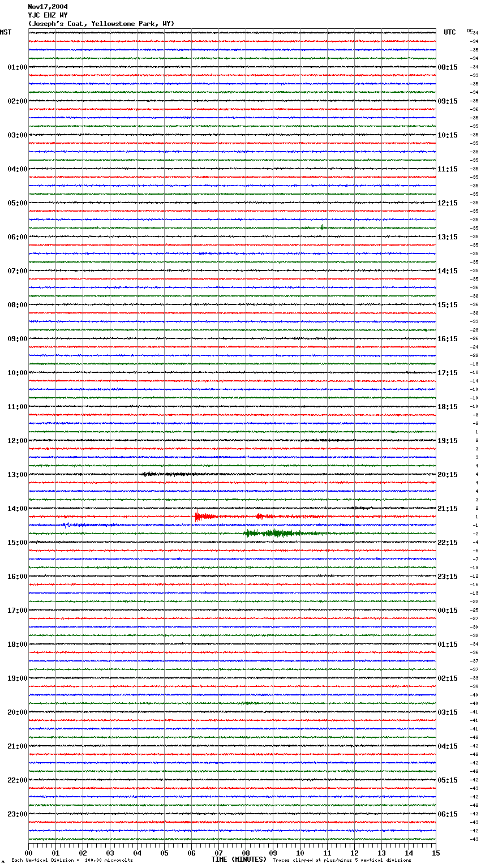Click the "15:15" UTC time label
Screen dimensions: 481x868
[x=448, y=305]
